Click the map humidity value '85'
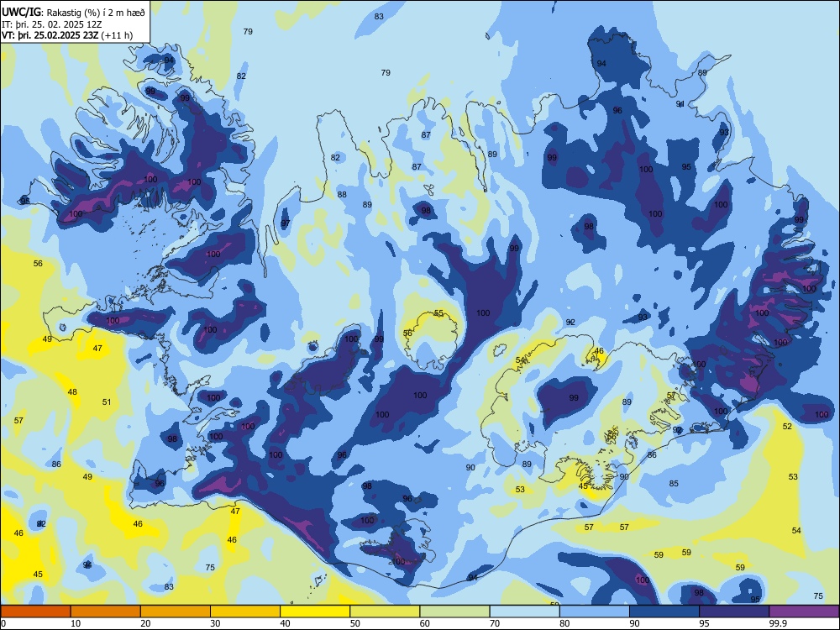This screenshot has height=630, width=840. 674,483
